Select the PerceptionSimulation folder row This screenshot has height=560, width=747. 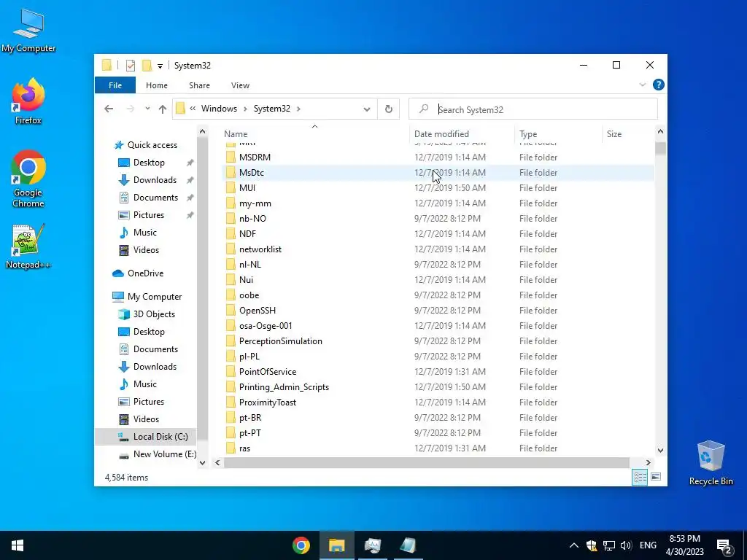(x=438, y=341)
